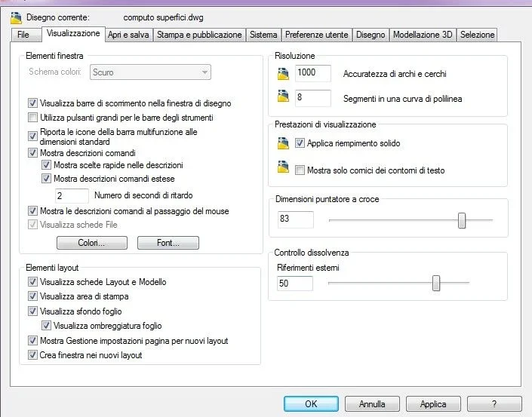Click the drawing icon beside Disegno corrente
Screen dimensions: 532x417
tap(16, 17)
